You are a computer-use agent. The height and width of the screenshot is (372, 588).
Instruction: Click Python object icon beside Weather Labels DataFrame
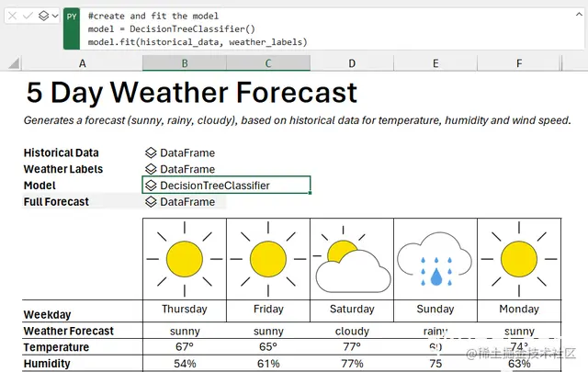(151, 169)
